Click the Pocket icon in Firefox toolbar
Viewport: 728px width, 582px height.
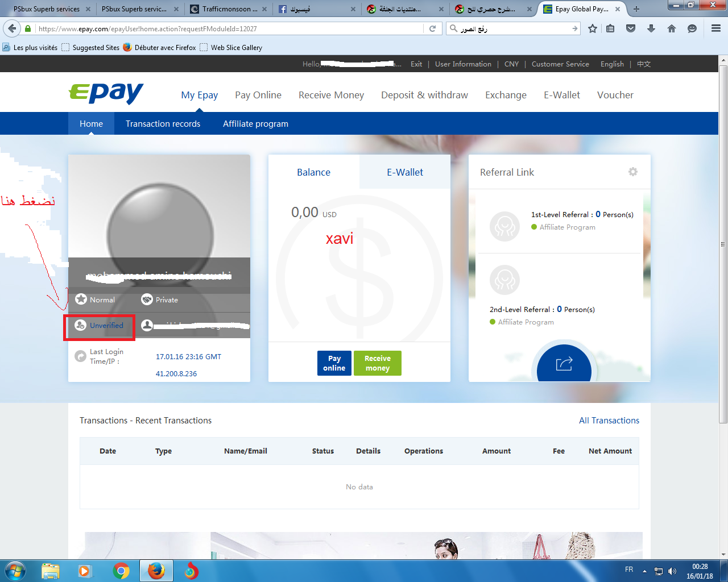[x=631, y=28]
